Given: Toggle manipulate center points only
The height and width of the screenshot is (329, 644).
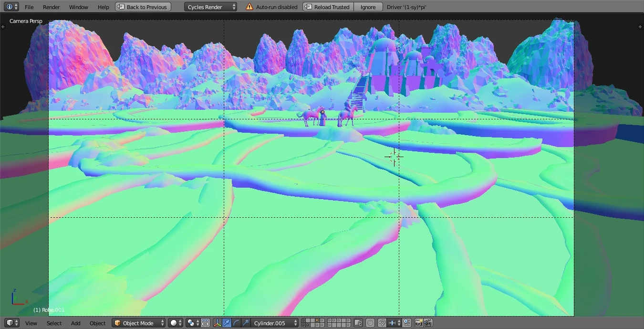Looking at the screenshot, I should tap(205, 323).
